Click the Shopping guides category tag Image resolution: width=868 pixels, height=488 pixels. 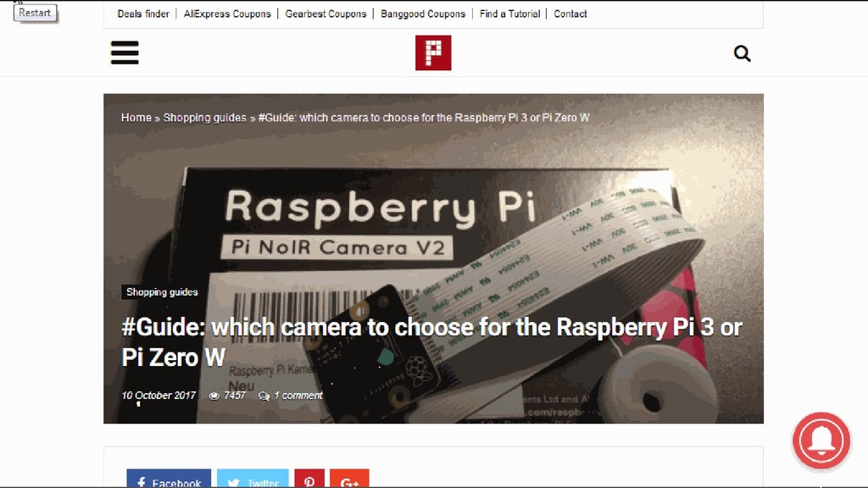pos(162,292)
